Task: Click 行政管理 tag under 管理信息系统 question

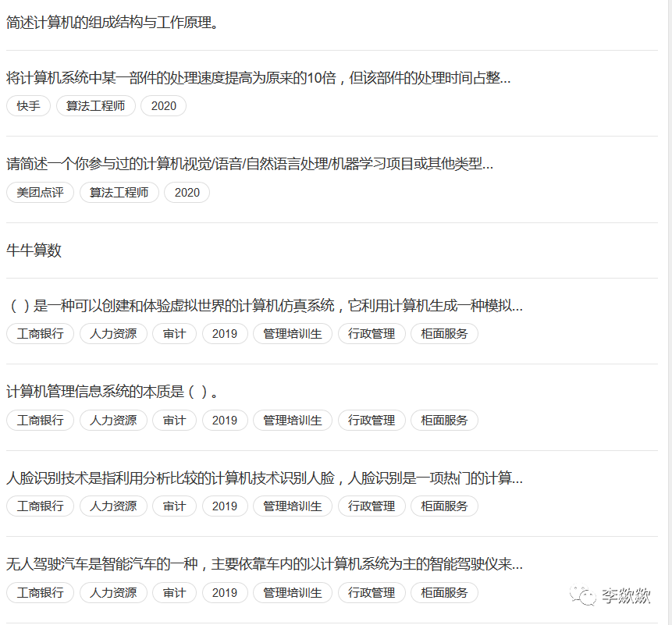Action: (372, 421)
